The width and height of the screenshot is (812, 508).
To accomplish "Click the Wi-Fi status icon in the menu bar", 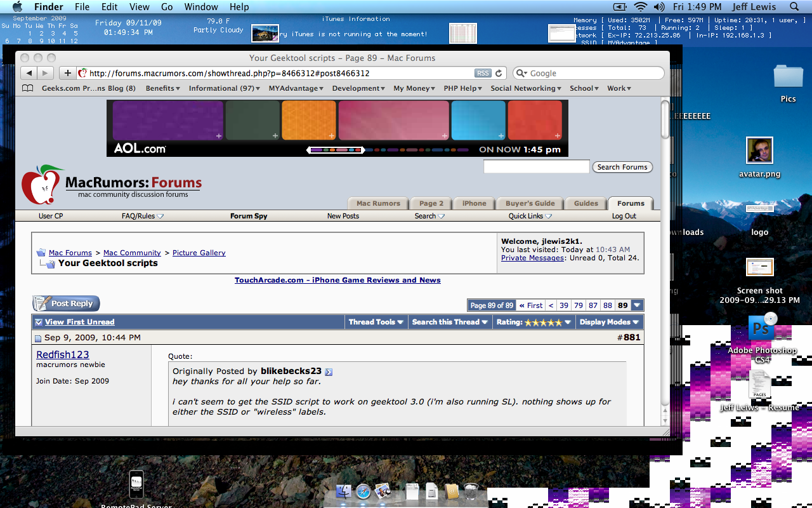I will [x=640, y=7].
